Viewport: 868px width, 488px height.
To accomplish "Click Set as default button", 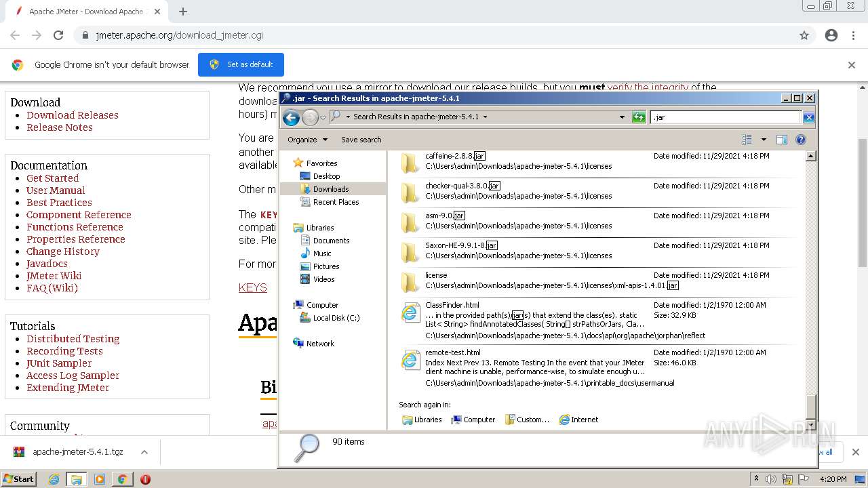I will point(241,64).
